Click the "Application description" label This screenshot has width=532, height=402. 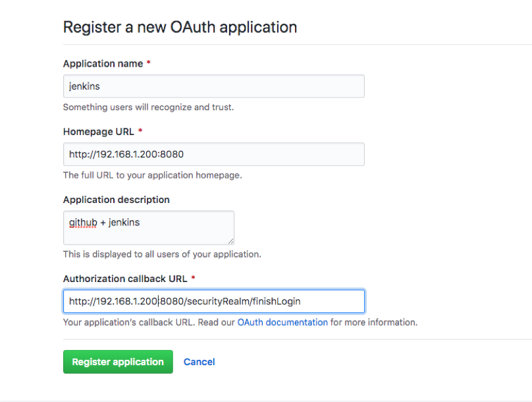pos(117,200)
